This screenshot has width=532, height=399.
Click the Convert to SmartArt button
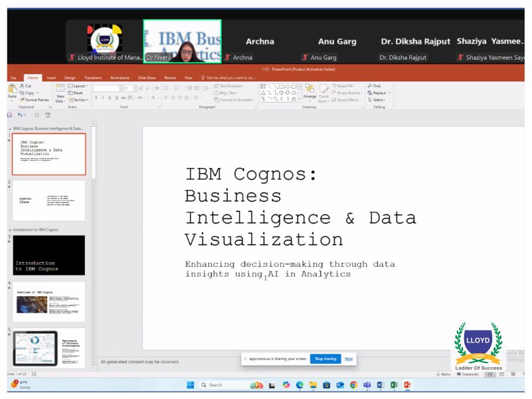point(234,100)
